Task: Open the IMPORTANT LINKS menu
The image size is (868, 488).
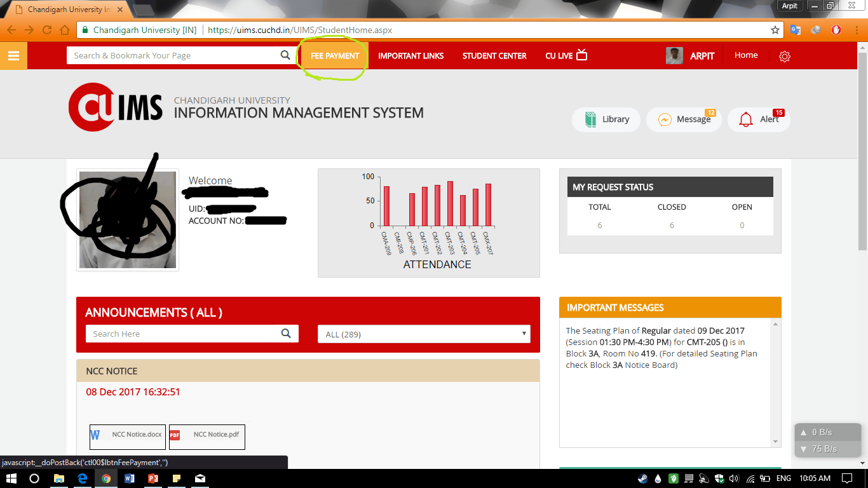Action: point(411,56)
